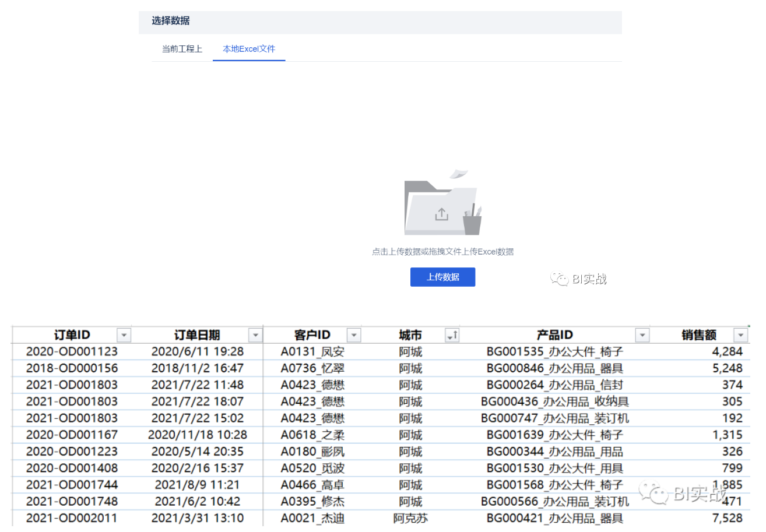Click the 上传数据 button
Viewport: 766px width, 532px height.
(x=442, y=277)
